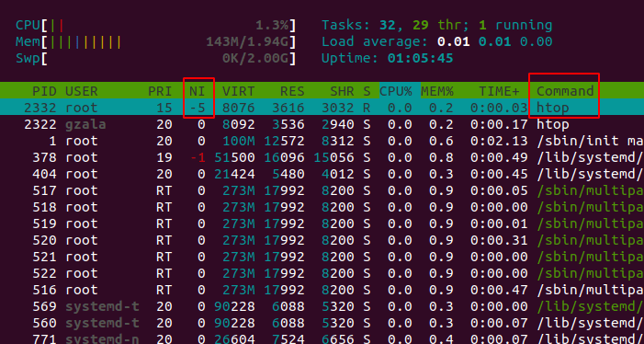Sort by the RES column header

292,91
